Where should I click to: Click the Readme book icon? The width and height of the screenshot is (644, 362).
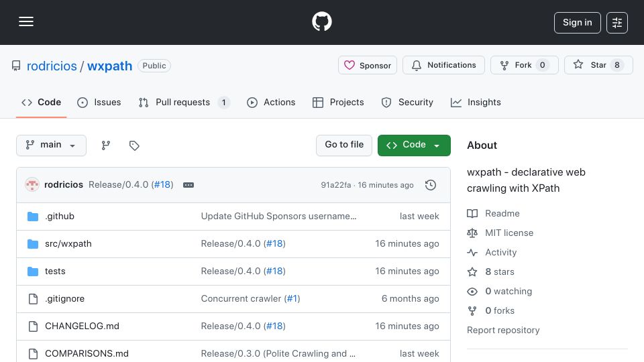[472, 213]
